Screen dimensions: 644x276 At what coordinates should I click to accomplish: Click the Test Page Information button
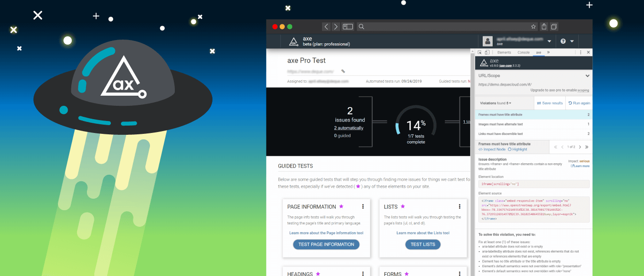pyautogui.click(x=326, y=244)
